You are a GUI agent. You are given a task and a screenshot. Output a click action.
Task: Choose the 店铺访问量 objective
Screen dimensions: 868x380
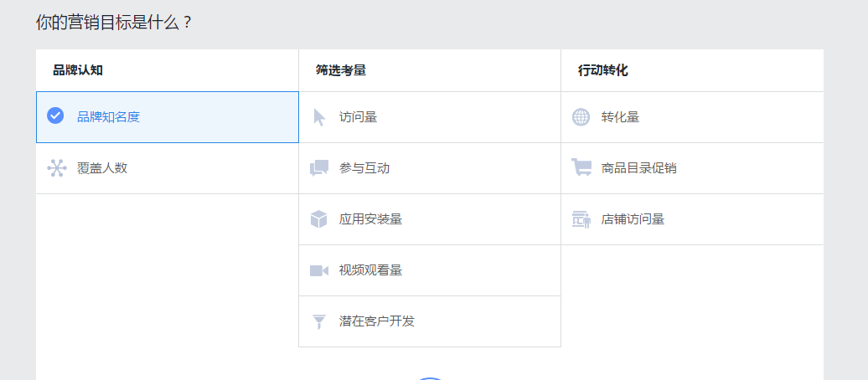633,219
